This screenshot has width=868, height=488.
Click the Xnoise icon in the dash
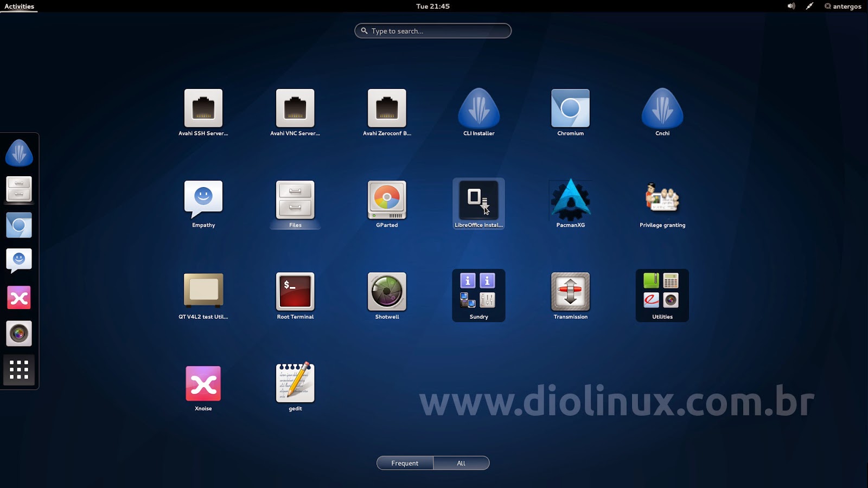coord(19,298)
